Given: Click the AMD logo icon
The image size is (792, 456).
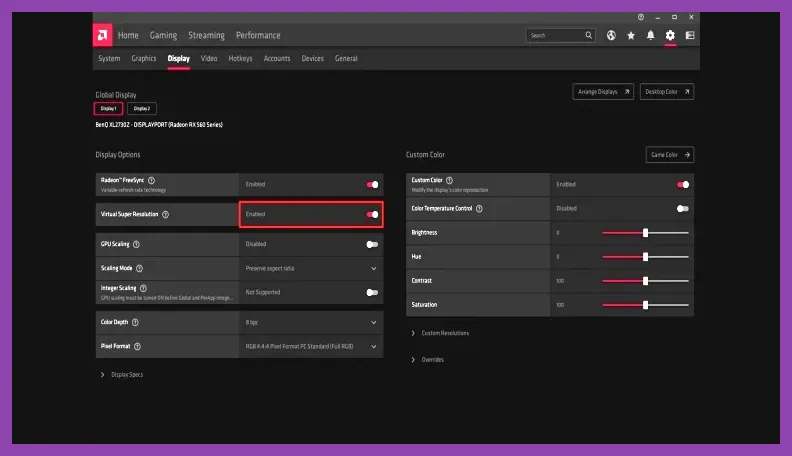Looking at the screenshot, I should (x=103, y=35).
